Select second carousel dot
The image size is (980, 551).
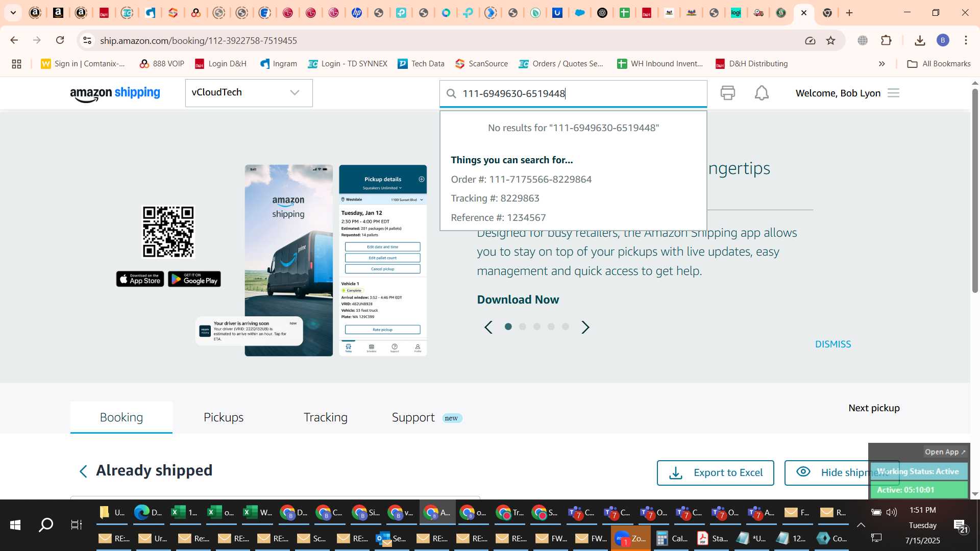click(523, 327)
